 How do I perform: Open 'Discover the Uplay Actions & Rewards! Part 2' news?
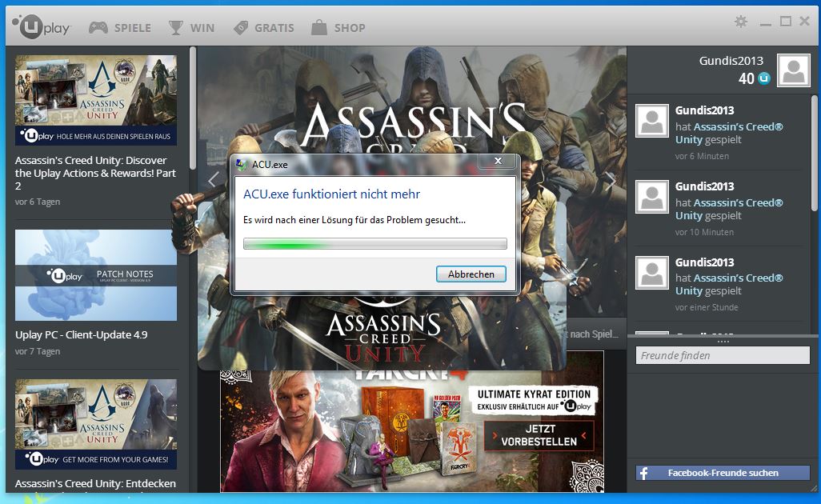95,174
